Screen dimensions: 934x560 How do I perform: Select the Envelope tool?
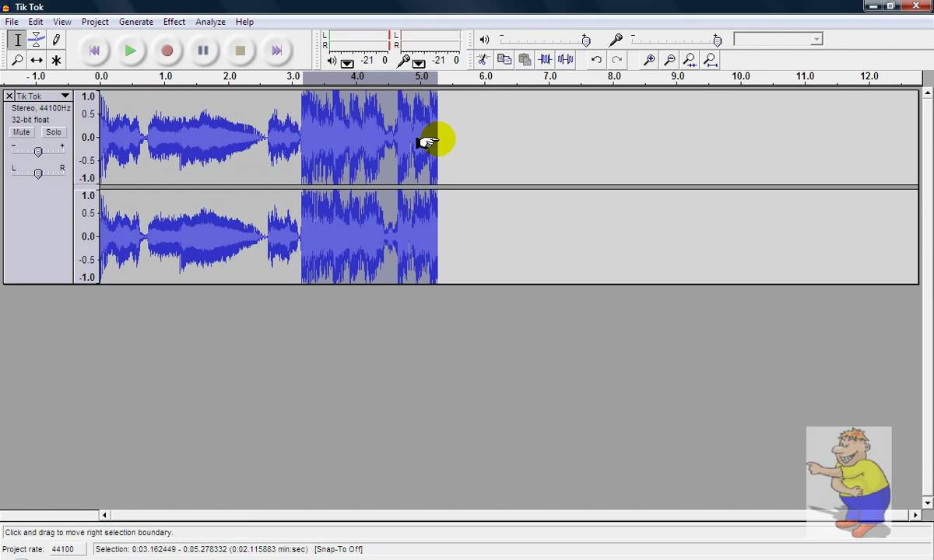coord(37,40)
